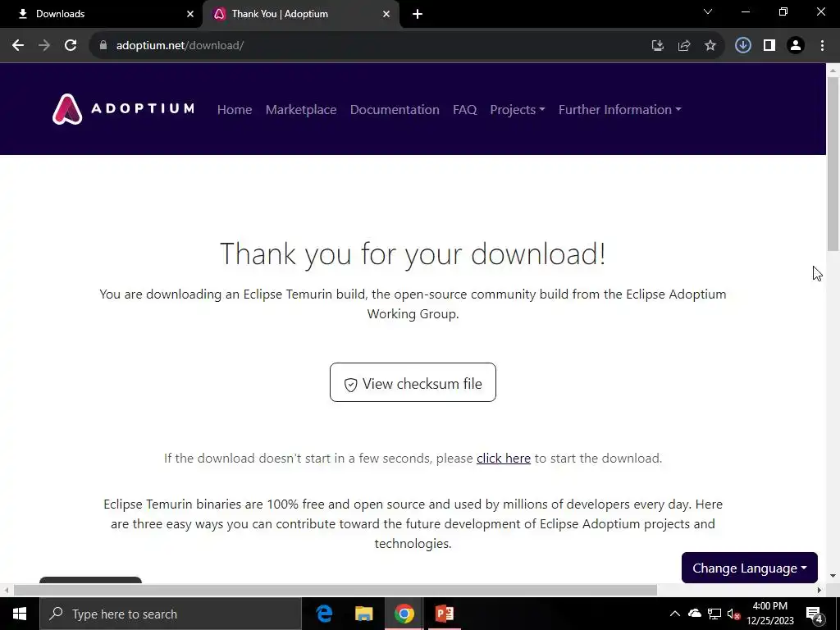Click the vertical scrollbar thumb
Image resolution: width=840 pixels, height=630 pixels.
pos(833,164)
